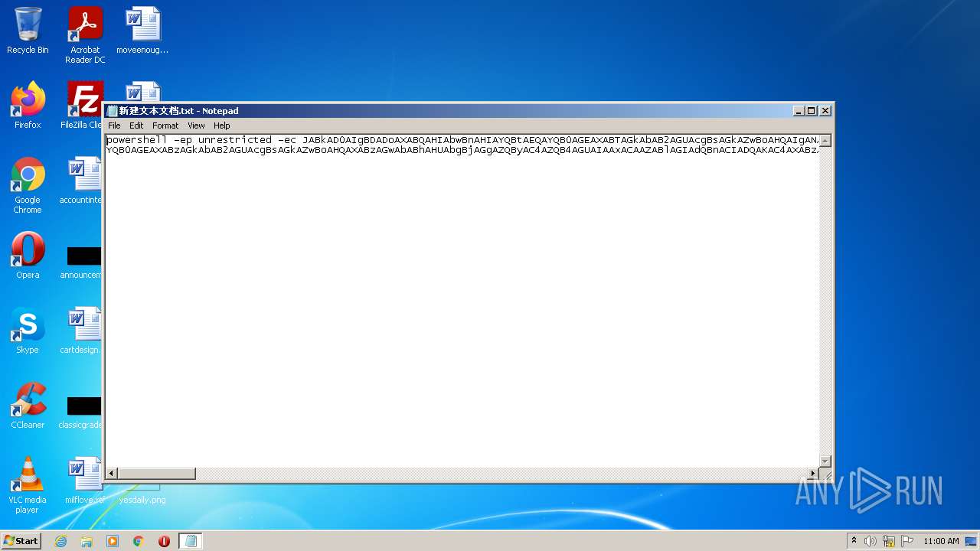The width and height of the screenshot is (980, 551).
Task: Open Internet Explorer from the taskbar
Action: point(61,541)
